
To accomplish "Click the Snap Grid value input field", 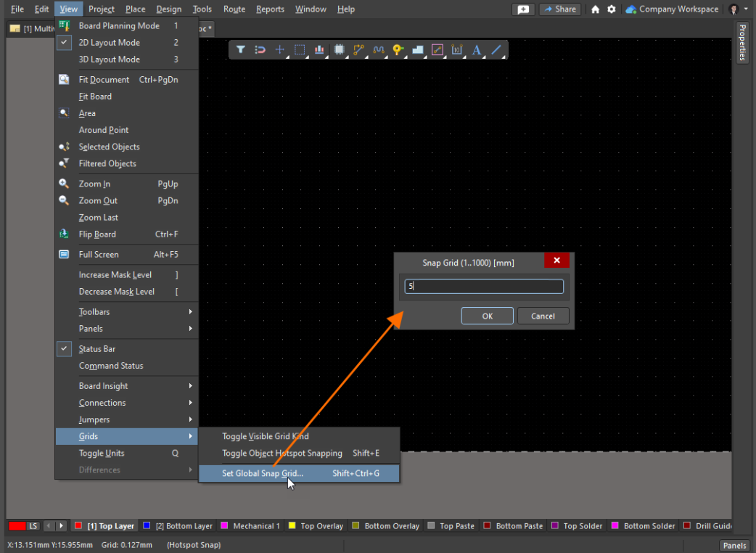I will [x=484, y=287].
